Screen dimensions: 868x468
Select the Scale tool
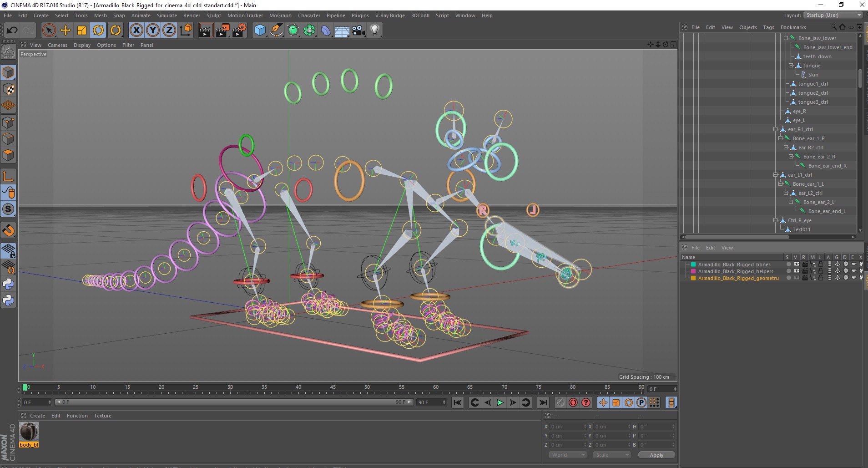82,31
